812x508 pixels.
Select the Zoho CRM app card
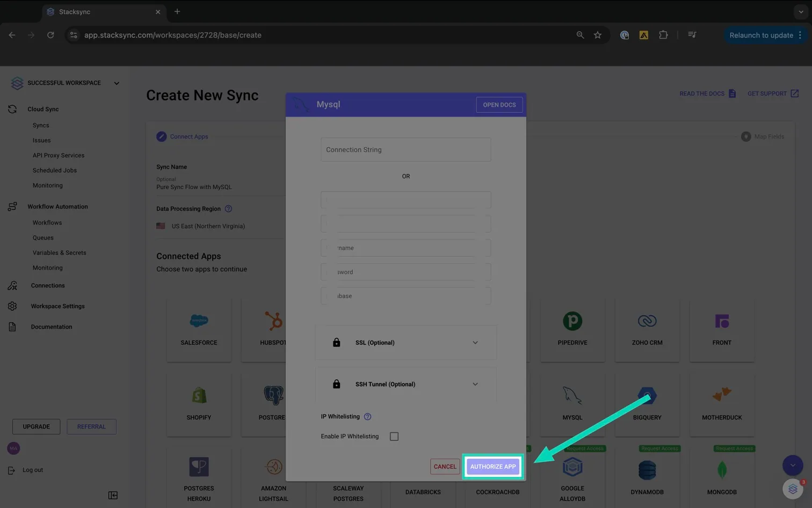647,330
